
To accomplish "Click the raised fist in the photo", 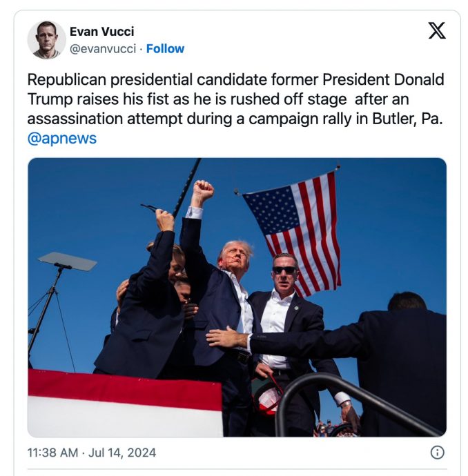I will coord(202,193).
